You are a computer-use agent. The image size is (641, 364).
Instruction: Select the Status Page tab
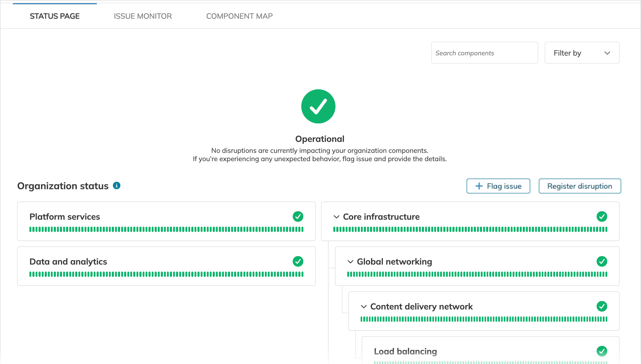point(55,16)
